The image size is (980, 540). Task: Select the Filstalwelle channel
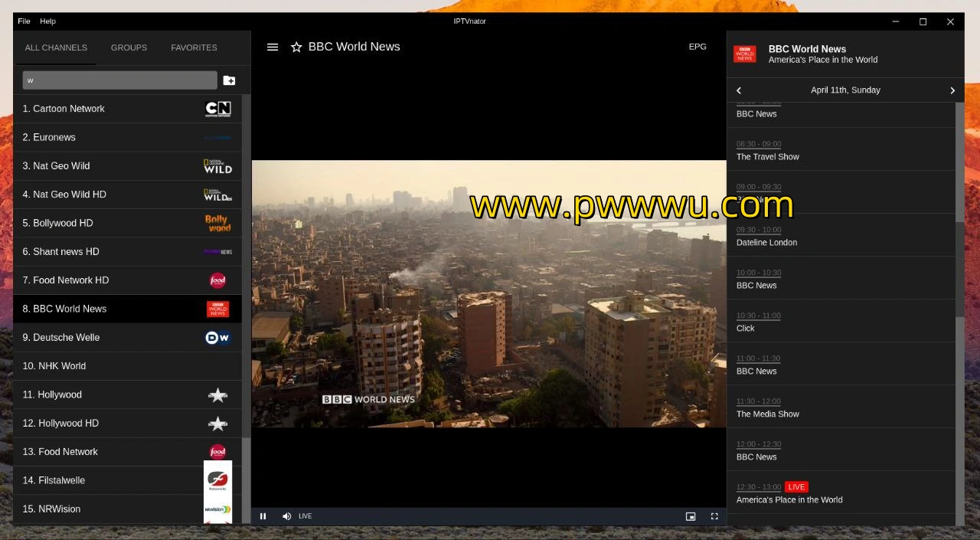(127, 480)
